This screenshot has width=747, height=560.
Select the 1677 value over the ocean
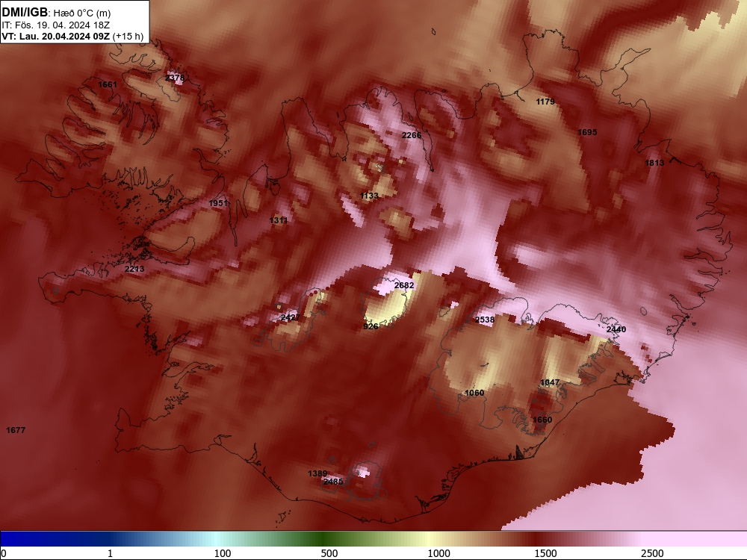(16, 430)
